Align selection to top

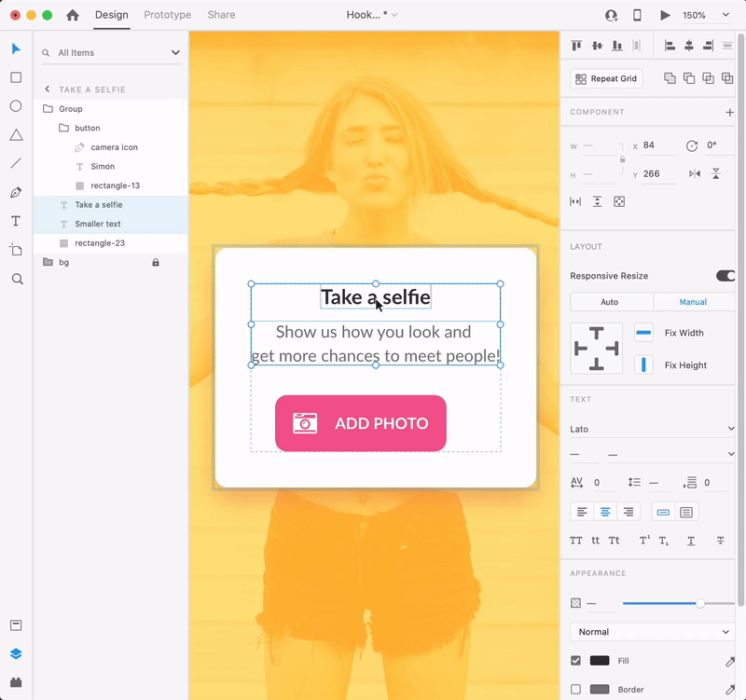click(x=576, y=46)
